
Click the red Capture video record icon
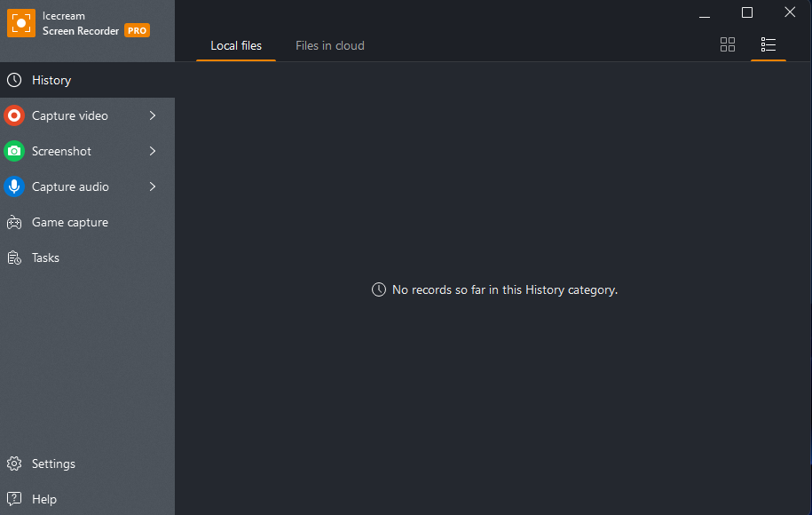14,115
